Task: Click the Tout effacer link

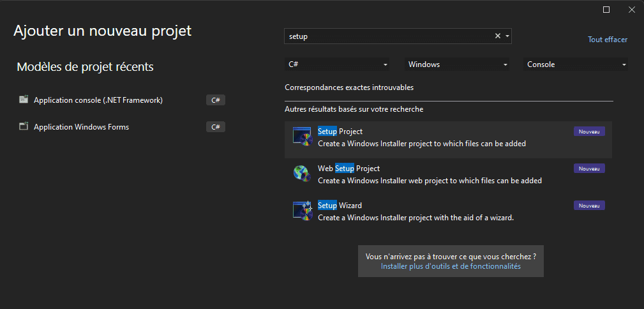Action: [x=608, y=40]
